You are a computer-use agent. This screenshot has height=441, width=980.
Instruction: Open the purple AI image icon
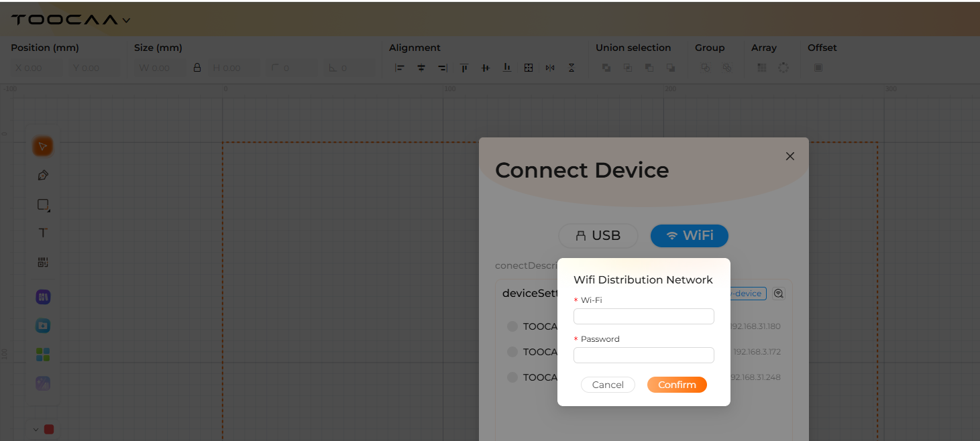point(43,383)
